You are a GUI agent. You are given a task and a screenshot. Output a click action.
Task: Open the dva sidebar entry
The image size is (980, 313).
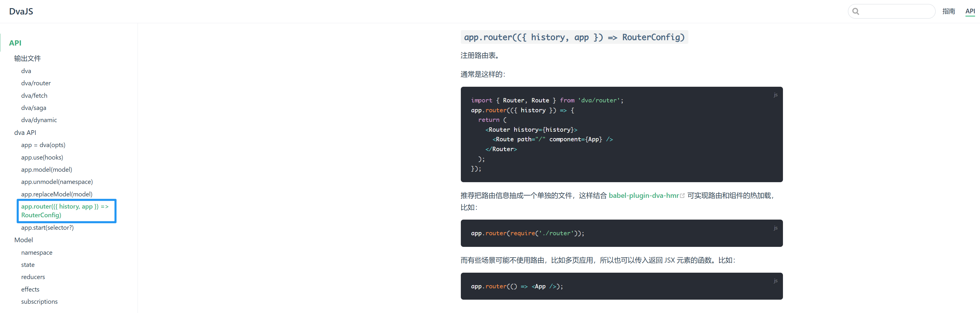click(26, 71)
